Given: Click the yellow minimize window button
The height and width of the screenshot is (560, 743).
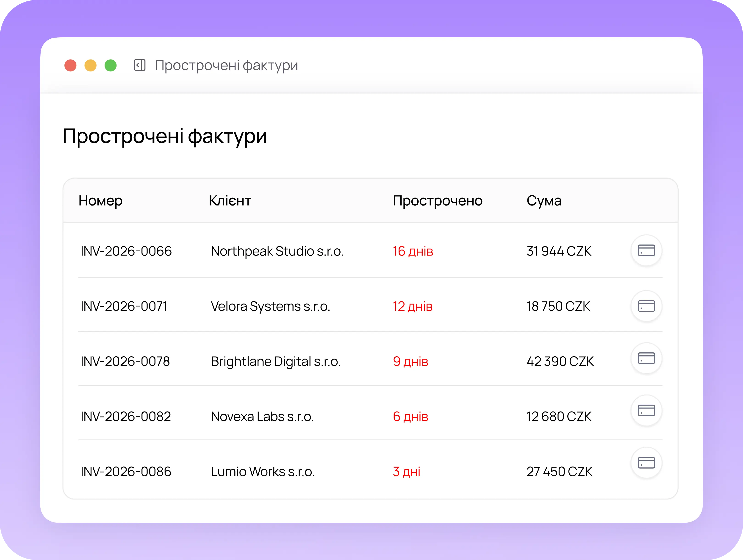Looking at the screenshot, I should [x=90, y=66].
